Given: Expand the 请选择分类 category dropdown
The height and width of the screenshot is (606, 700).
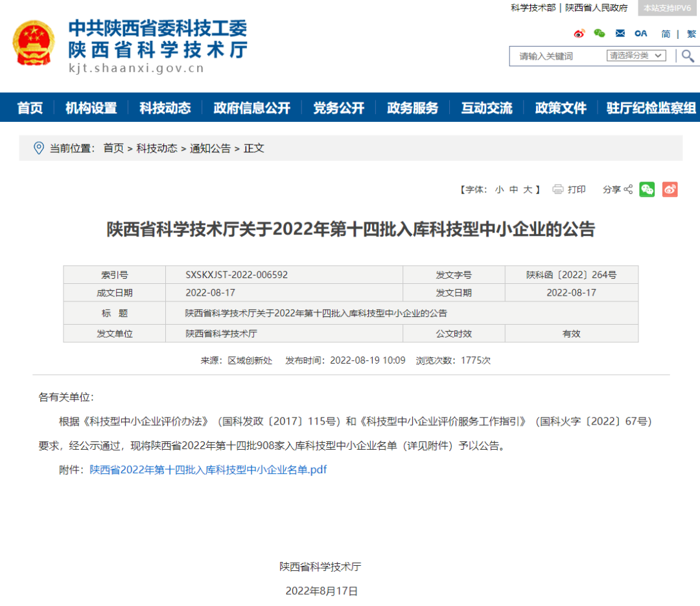Looking at the screenshot, I should pyautogui.click(x=636, y=56).
